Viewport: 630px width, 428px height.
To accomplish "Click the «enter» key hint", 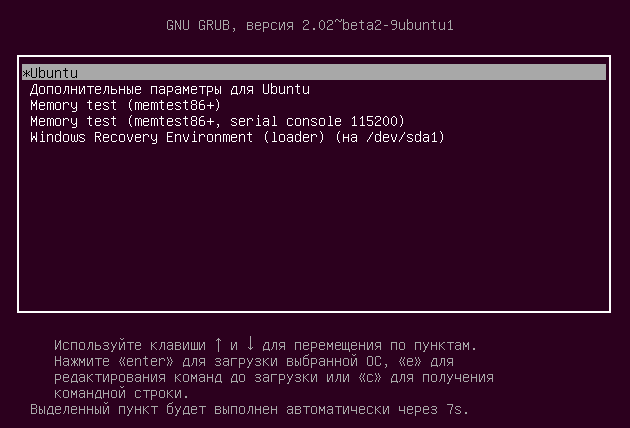I will tap(145, 361).
